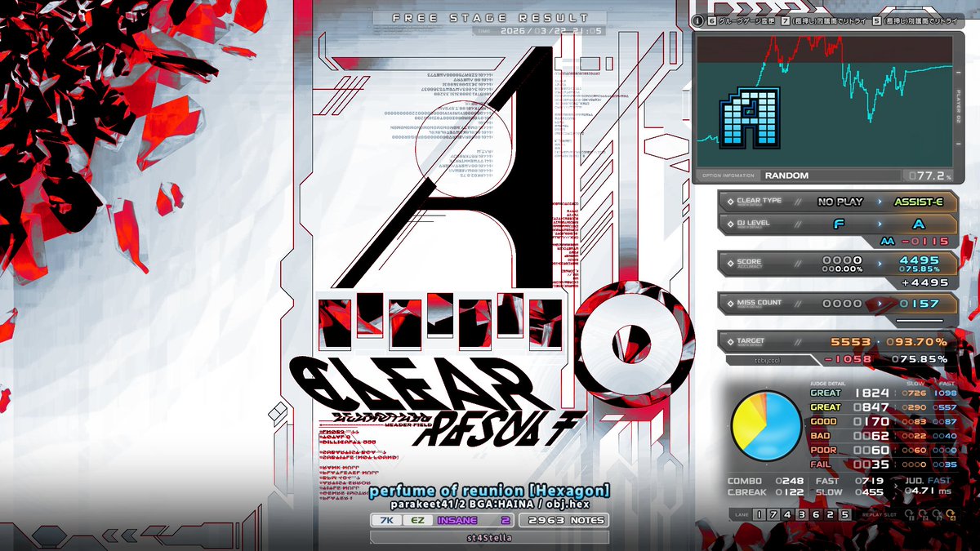This screenshot has height=551, width=980.
Task: Click the song title perfume of reunion [Hexagon]
Action: (x=489, y=491)
